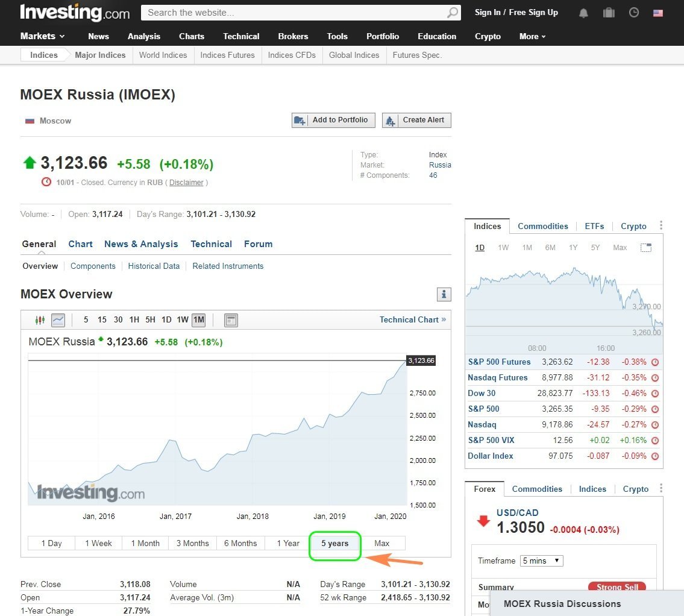Click the MOEX Overview info icon
The width and height of the screenshot is (684, 616).
[x=444, y=294]
